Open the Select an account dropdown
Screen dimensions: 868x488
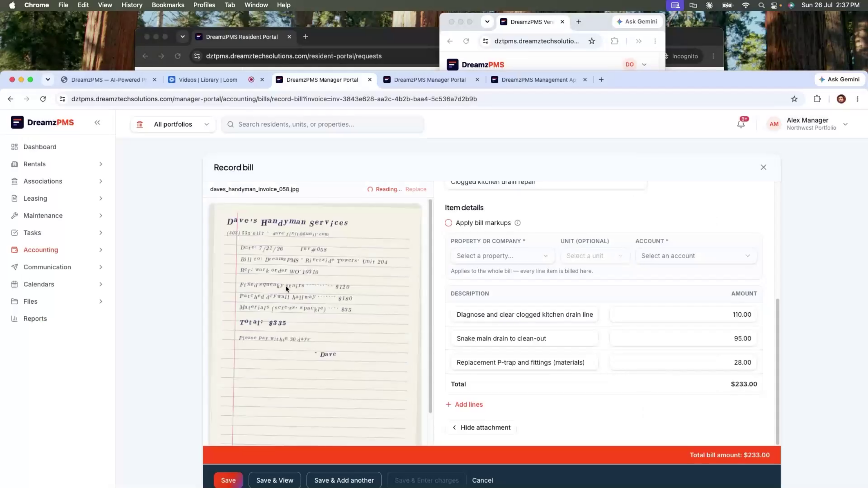[696, 256]
